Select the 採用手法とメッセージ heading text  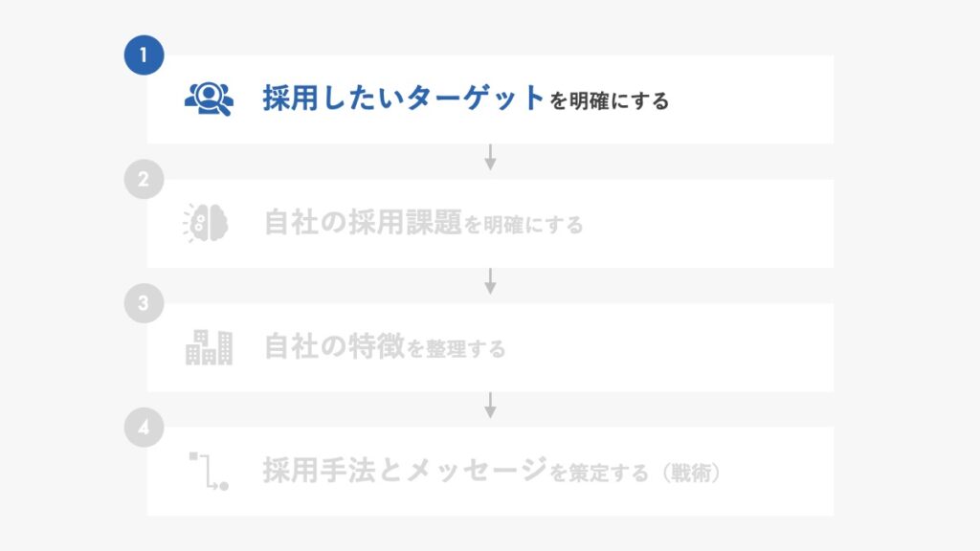(x=405, y=470)
